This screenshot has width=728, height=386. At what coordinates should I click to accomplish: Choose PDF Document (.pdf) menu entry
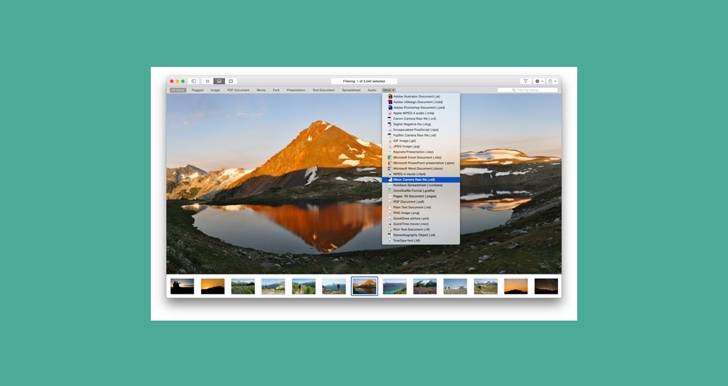click(421, 202)
